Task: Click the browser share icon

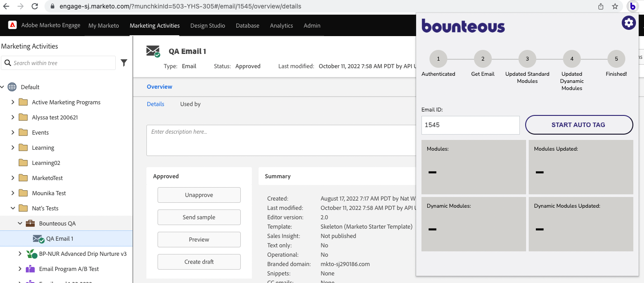Action: (x=601, y=6)
